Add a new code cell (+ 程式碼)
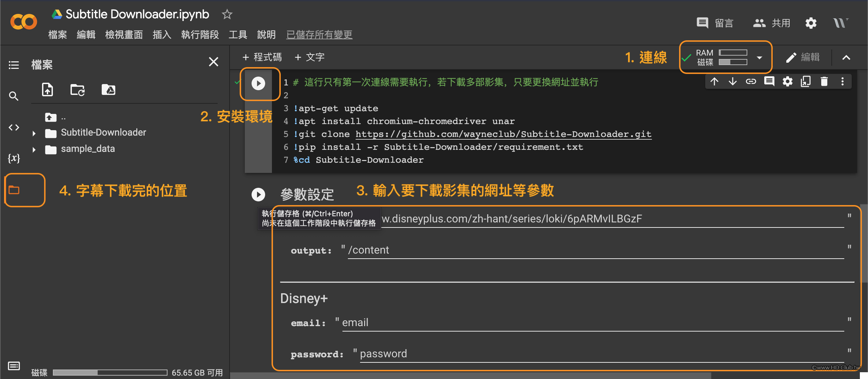Screen dimensions: 868x379 point(262,57)
